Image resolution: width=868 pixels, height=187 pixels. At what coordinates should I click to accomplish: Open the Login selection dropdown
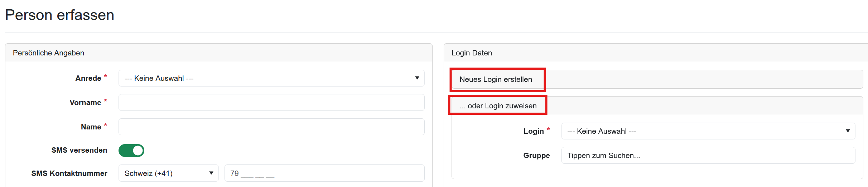(x=708, y=131)
